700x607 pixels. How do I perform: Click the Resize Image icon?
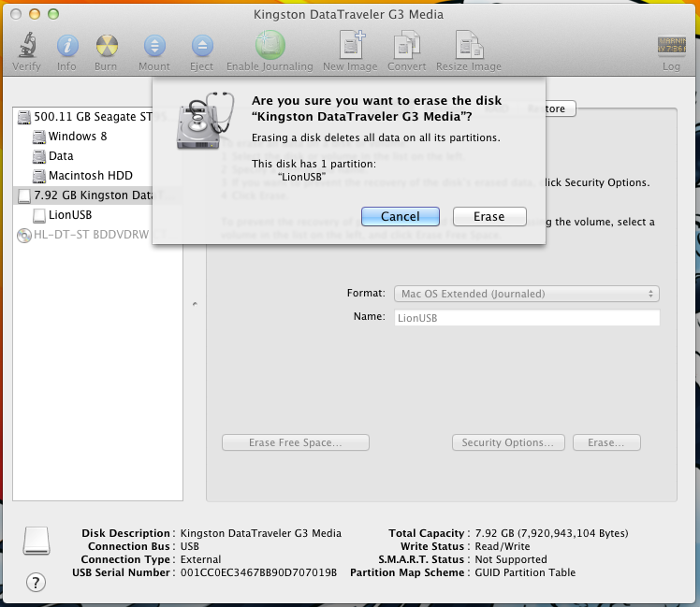click(x=469, y=44)
